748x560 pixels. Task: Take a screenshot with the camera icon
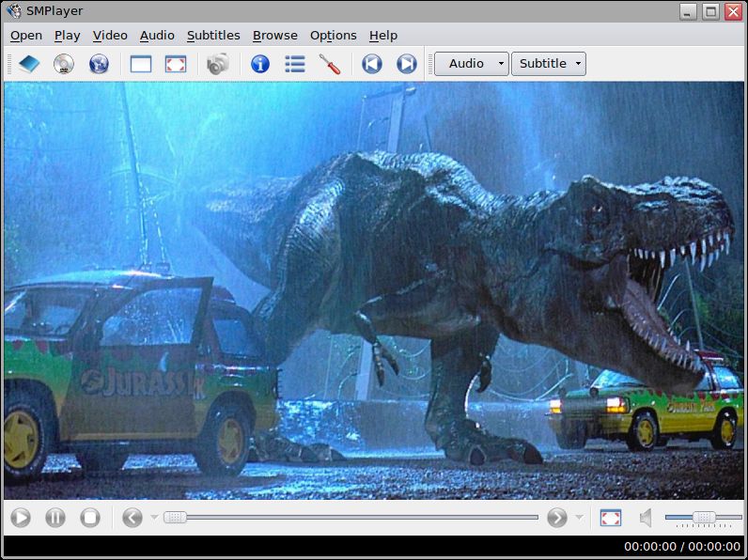tap(217, 64)
